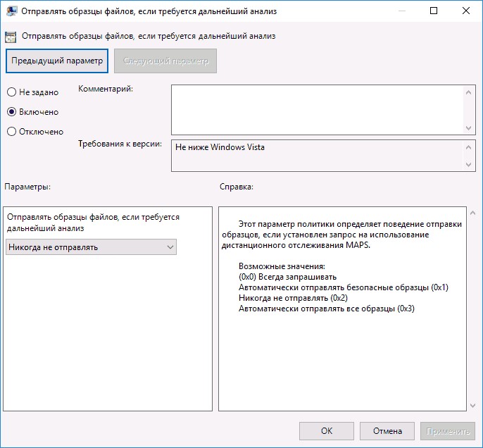Click 'Следующий параметр' button
Viewport: 483px width, 448px height.
165,61
